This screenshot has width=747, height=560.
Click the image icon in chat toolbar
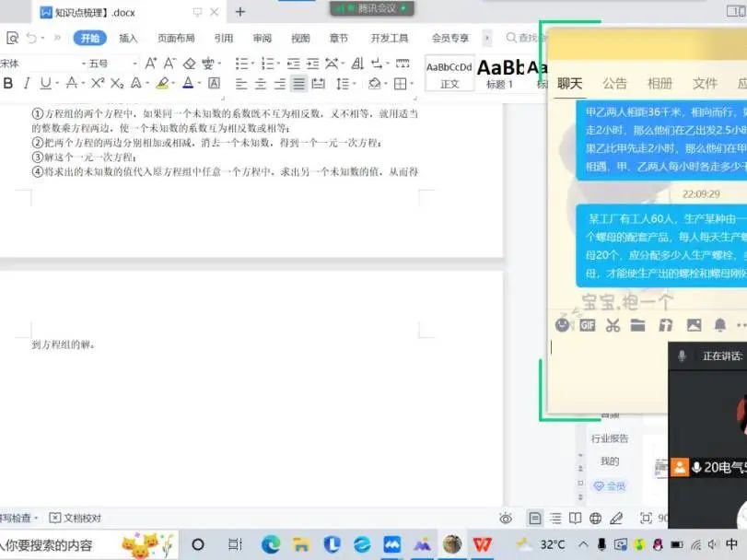694,325
